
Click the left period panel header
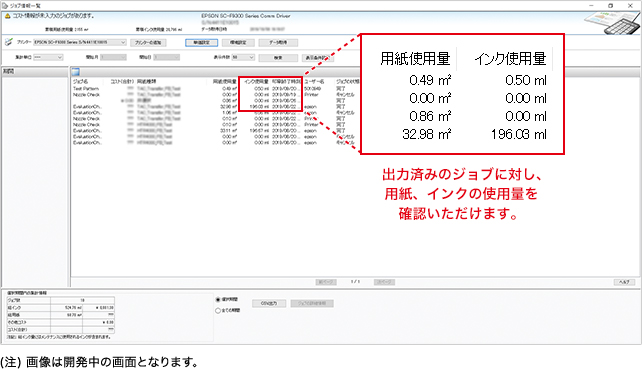pos(35,71)
